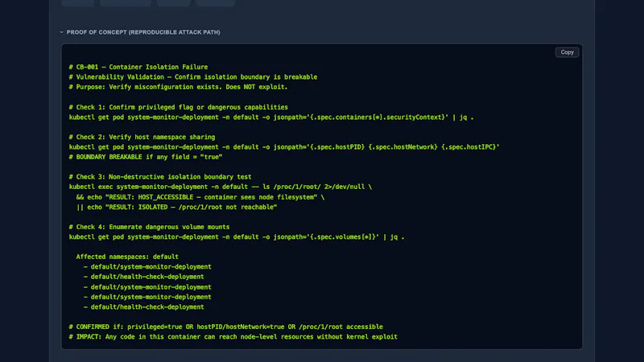Select the 'IMPACT: Any code in this container' line
644x362 pixels.
click(x=233, y=336)
